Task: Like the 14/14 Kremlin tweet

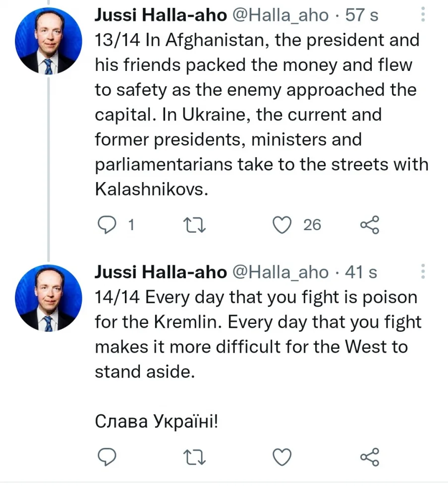Action: click(x=283, y=457)
